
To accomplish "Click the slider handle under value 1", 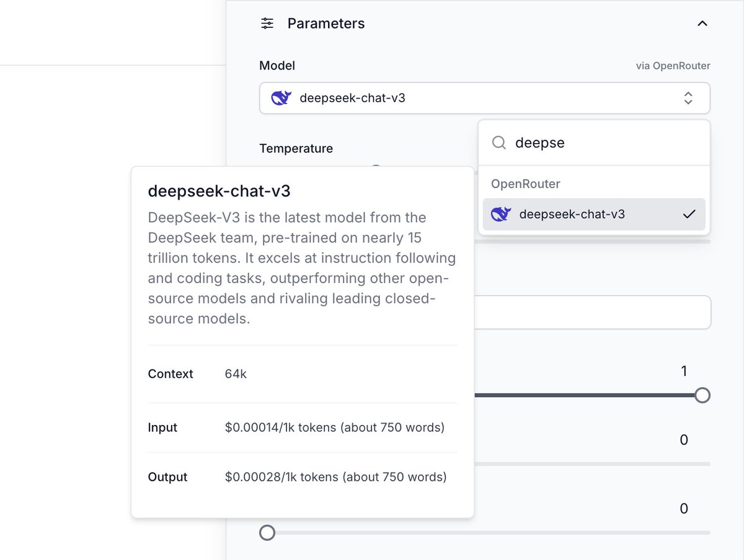I will [x=702, y=395].
